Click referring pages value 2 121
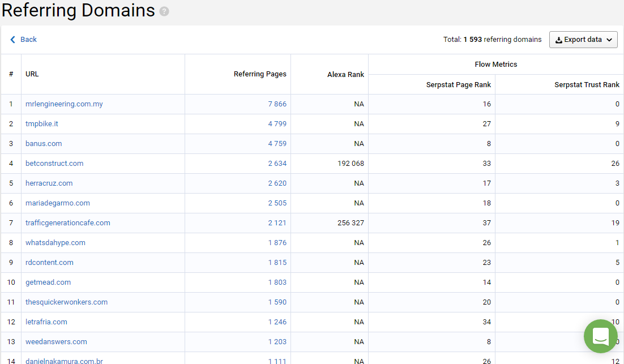Screen dimensions: 624x364 pyautogui.click(x=277, y=223)
